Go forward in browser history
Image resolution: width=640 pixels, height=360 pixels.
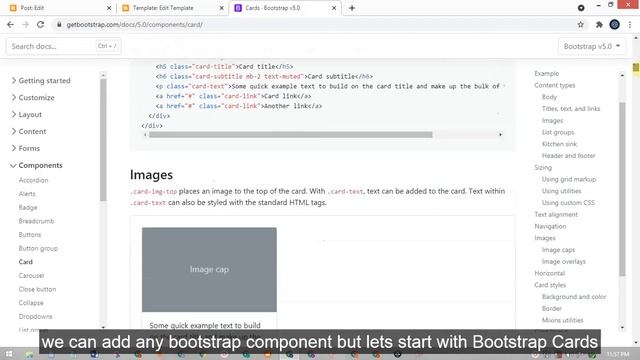pos(25,24)
